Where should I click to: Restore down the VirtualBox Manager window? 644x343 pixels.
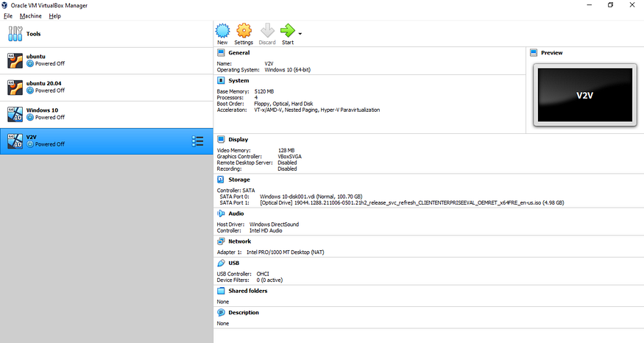[610, 5]
